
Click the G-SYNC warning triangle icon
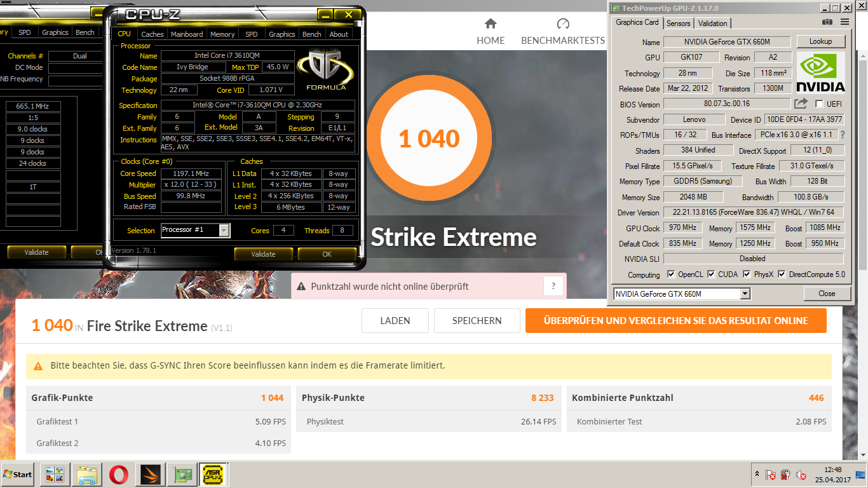38,366
